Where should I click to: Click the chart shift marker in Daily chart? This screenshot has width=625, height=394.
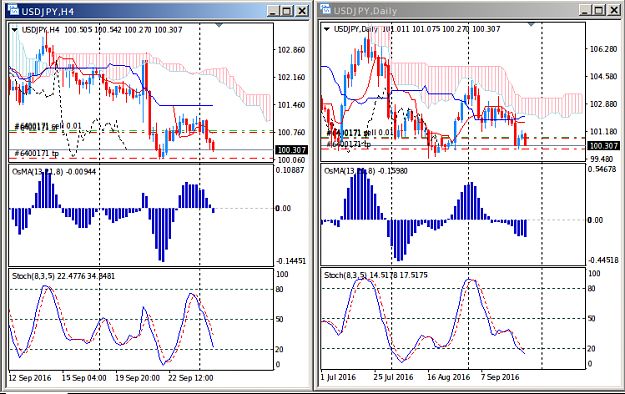(531, 24)
